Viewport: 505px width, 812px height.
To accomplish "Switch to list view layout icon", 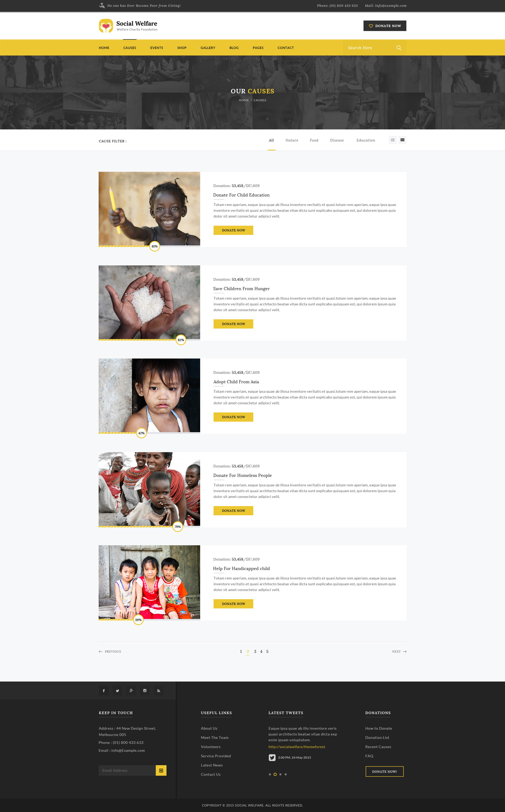I will point(392,140).
